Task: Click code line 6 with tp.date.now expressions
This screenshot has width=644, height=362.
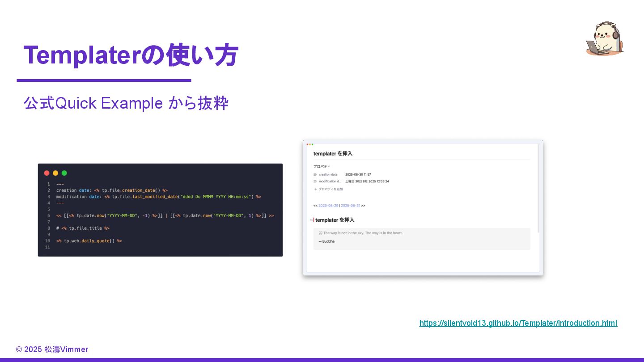Action: click(x=165, y=215)
